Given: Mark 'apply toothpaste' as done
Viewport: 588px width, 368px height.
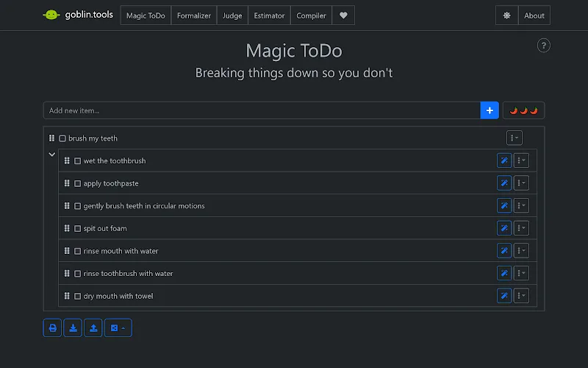Looking at the screenshot, I should [x=78, y=183].
